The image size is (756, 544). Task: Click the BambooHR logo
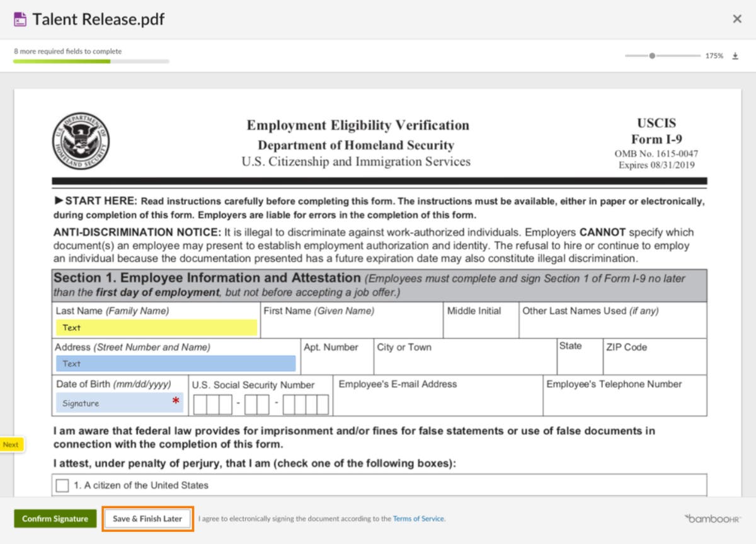pos(713,519)
